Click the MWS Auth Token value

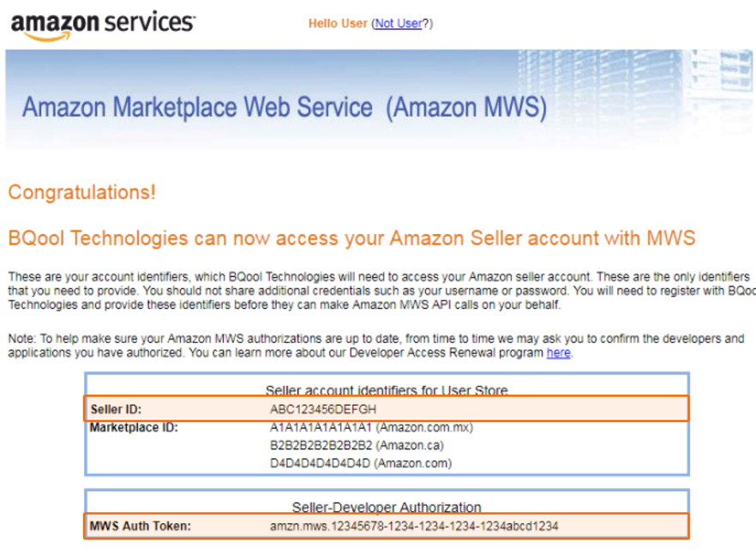coord(414,526)
